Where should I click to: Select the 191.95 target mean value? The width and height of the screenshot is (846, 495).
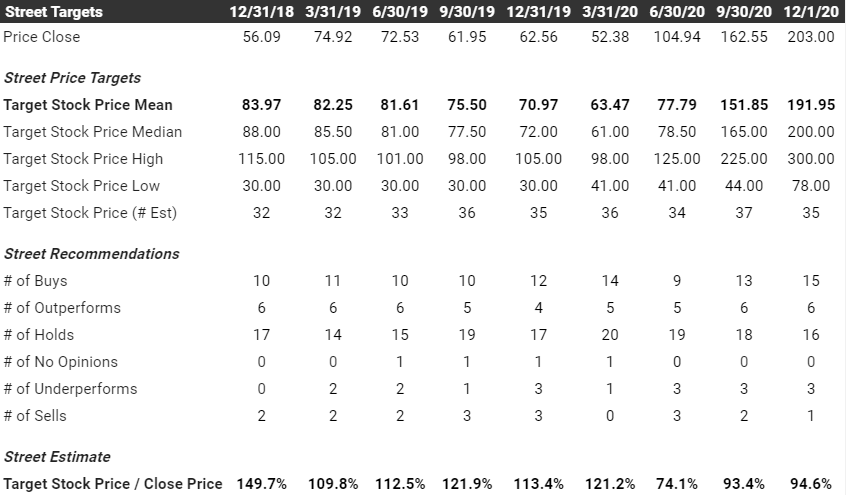[x=811, y=105]
